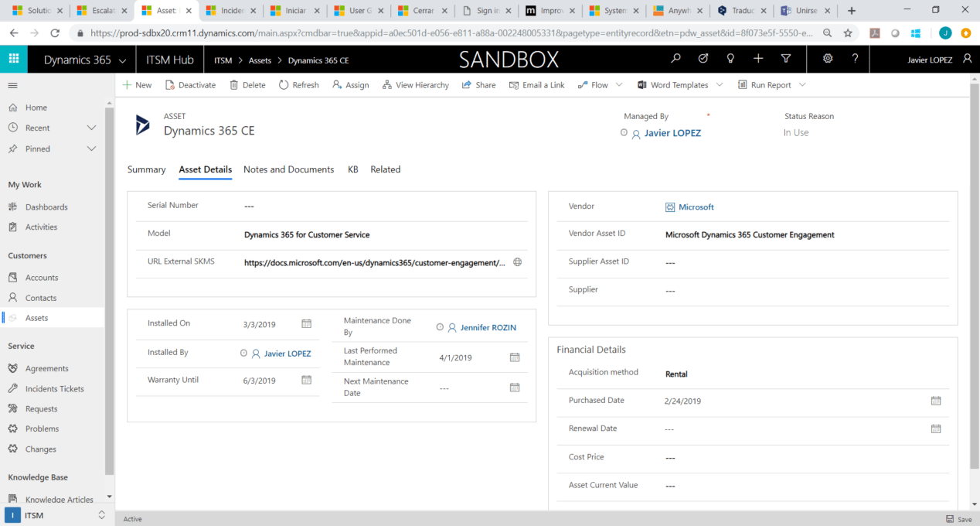Image resolution: width=980 pixels, height=526 pixels.
Task: Click the Save button in status bar
Action: click(x=959, y=519)
